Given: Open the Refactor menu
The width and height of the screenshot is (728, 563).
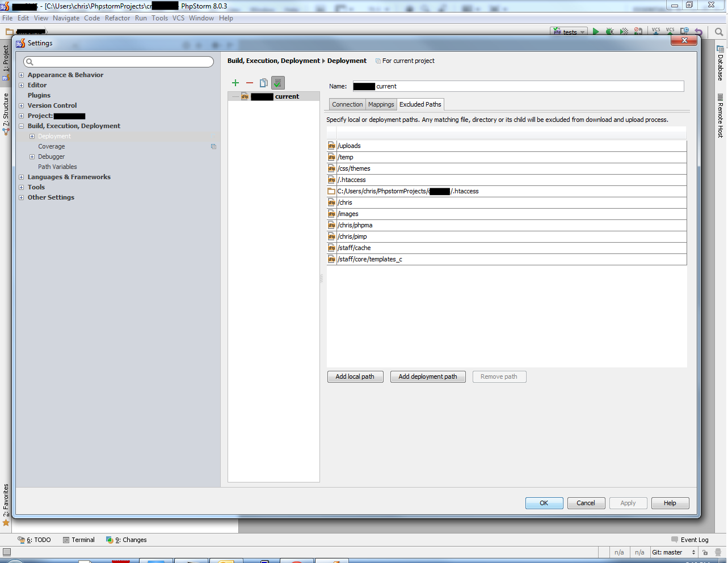Looking at the screenshot, I should [117, 18].
